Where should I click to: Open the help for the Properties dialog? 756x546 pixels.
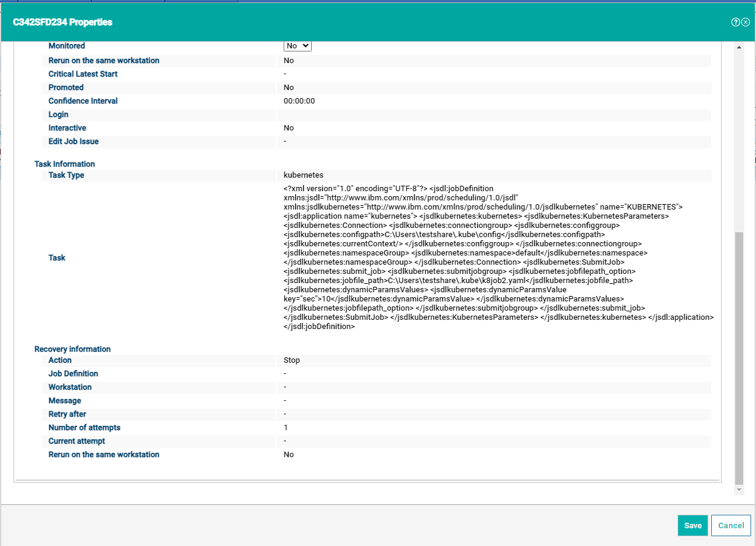[x=735, y=21]
